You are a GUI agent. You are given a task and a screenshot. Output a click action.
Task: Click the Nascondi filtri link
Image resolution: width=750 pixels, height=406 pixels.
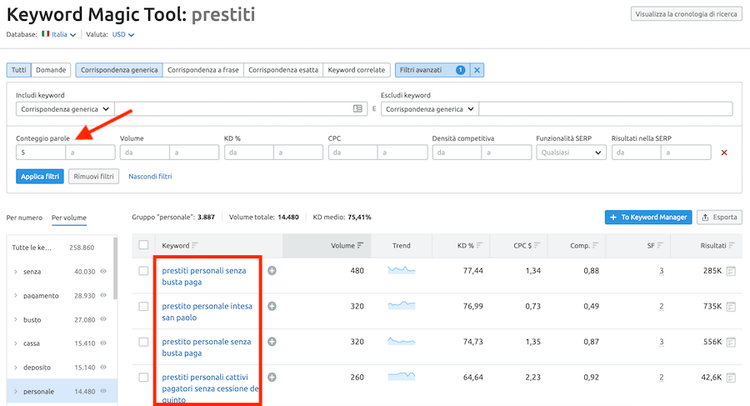[150, 176]
